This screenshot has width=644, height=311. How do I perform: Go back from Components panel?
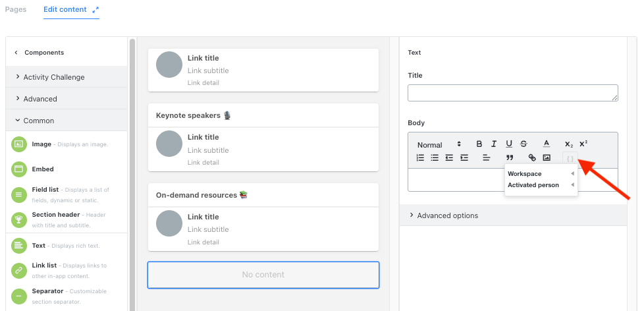point(16,53)
